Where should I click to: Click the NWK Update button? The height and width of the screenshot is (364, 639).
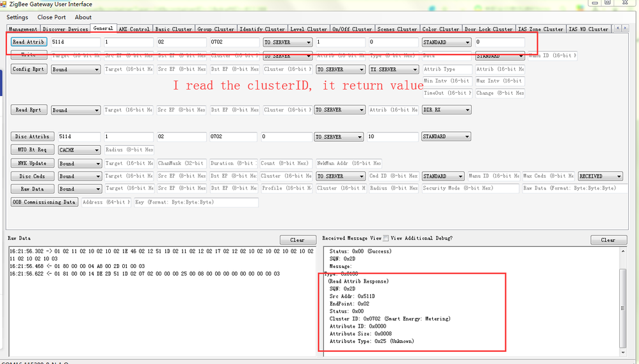click(x=32, y=163)
